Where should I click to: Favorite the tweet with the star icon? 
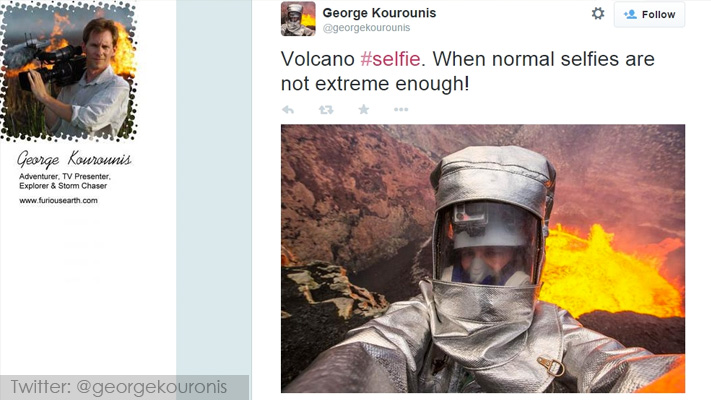click(364, 109)
